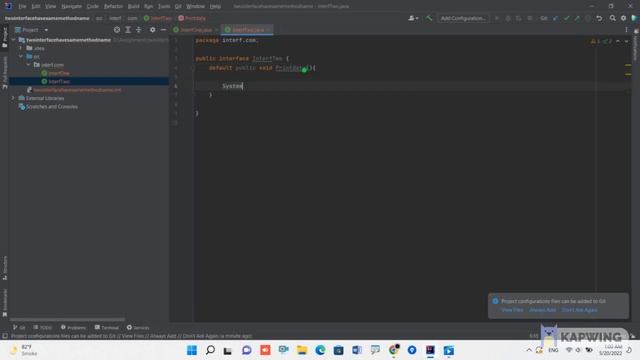Viewport: 640px width, 360px height.
Task: Open the TODO tool window tab
Action: (43, 327)
